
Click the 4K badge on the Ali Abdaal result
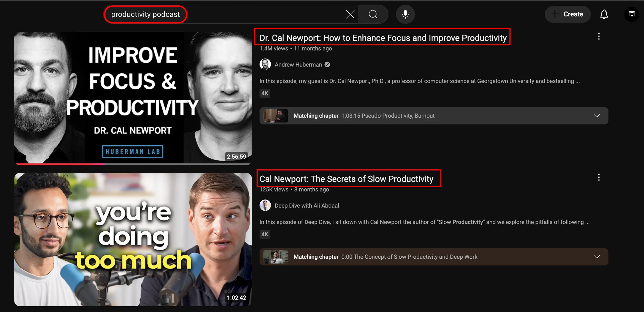pos(265,234)
